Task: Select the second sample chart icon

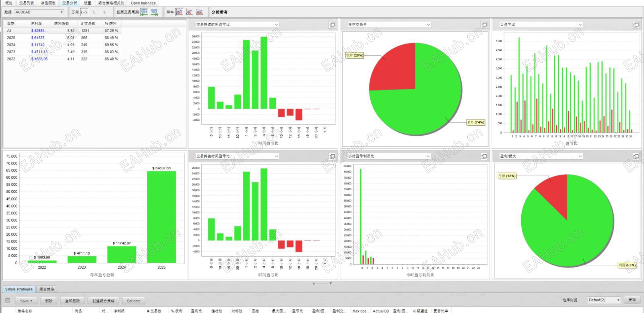Action: (189, 12)
